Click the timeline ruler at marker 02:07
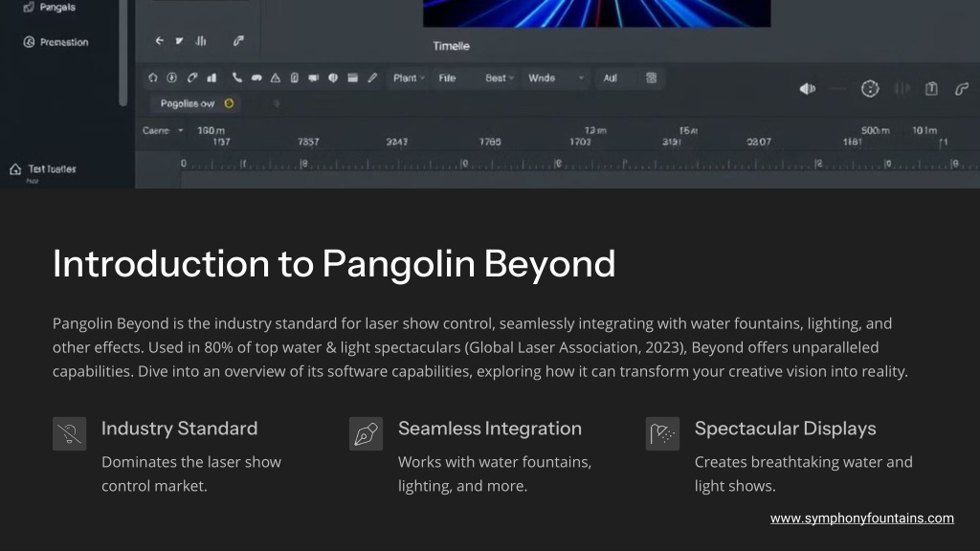980x551 pixels. pyautogui.click(x=759, y=142)
